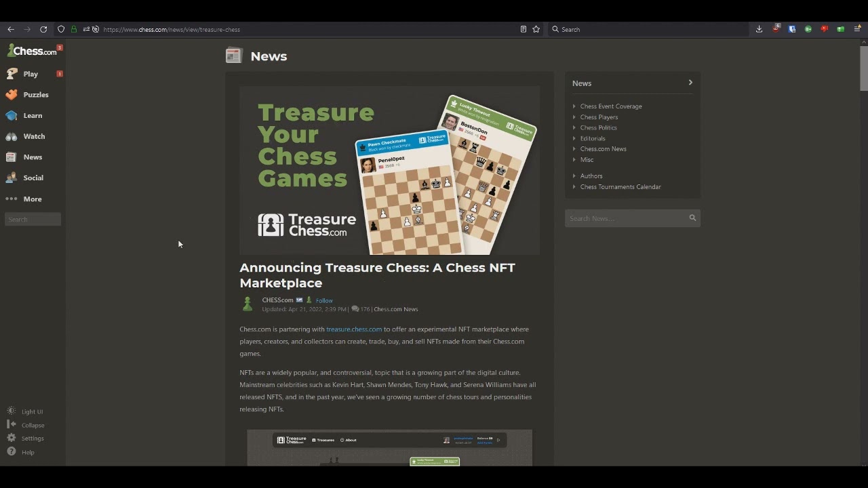
Task: Open the Social menu item
Action: [33, 178]
